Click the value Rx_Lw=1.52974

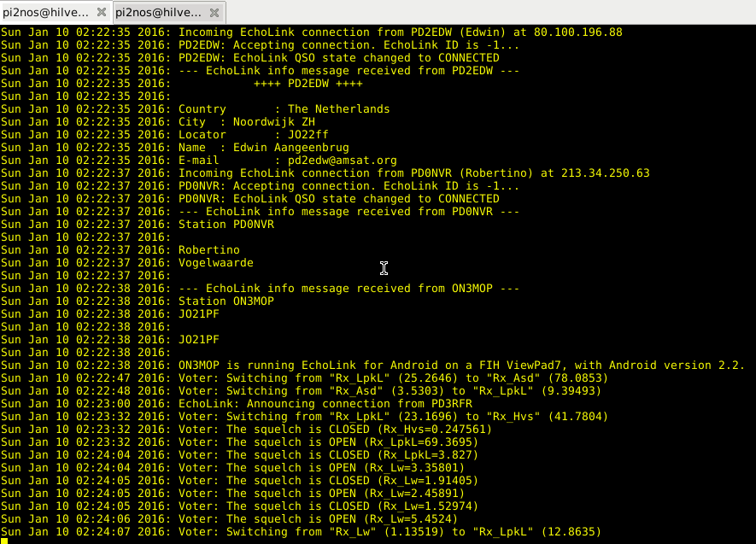coord(428,506)
